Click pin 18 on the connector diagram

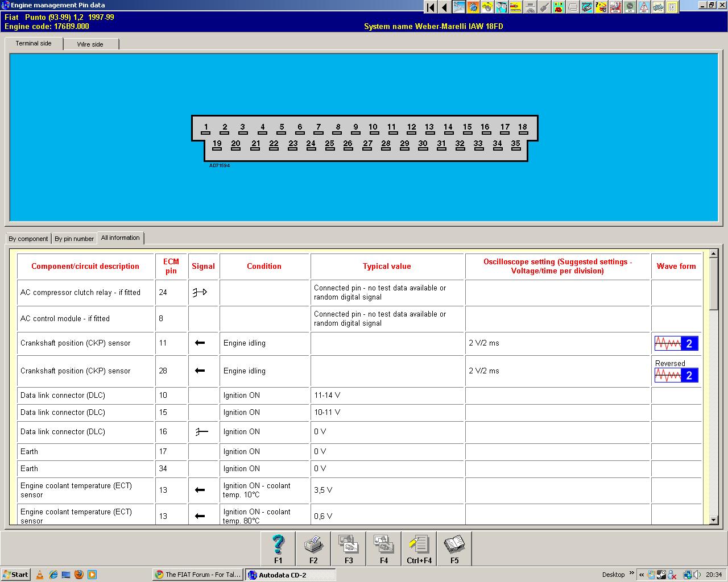click(523, 129)
